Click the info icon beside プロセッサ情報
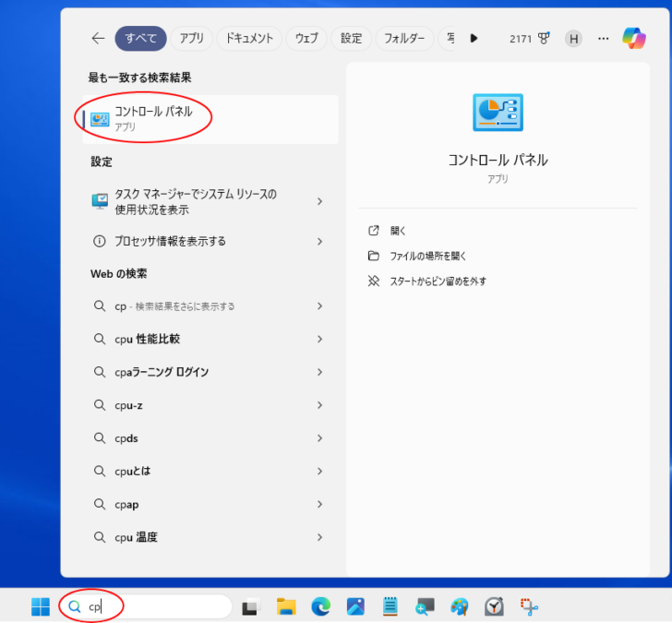672x623 pixels. (100, 242)
